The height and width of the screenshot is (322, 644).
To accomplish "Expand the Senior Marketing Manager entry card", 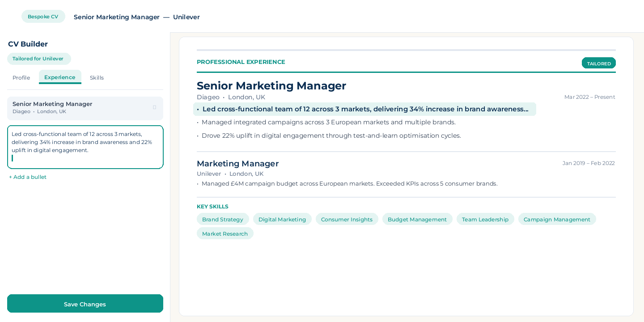I will [80, 108].
